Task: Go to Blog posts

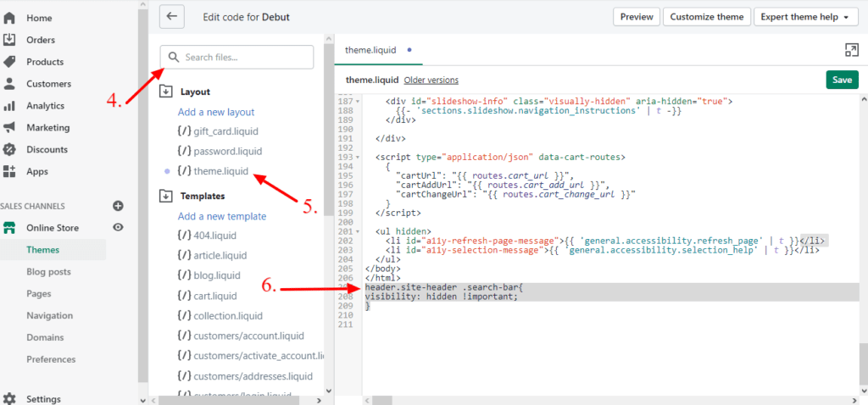Action: [48, 272]
